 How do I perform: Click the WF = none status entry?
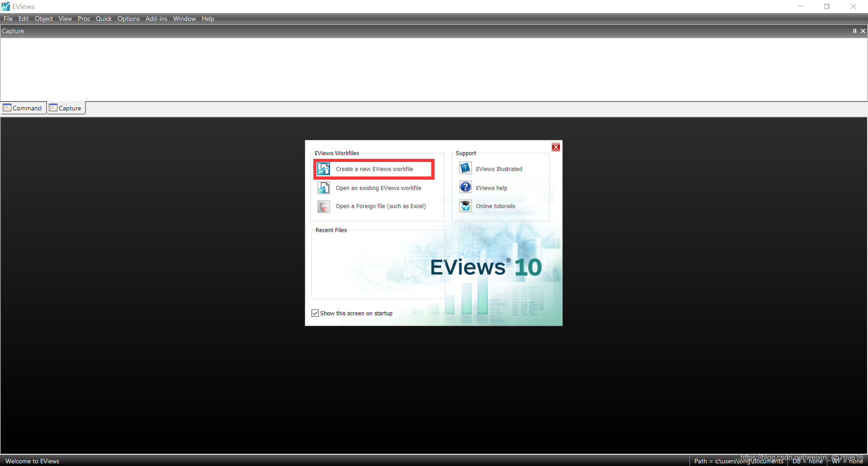click(847, 461)
